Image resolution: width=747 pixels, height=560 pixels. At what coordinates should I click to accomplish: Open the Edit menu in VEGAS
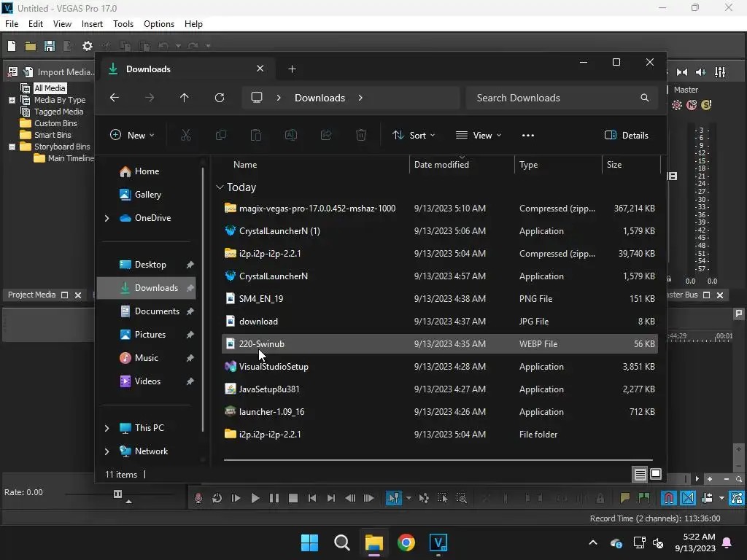pyautogui.click(x=36, y=24)
